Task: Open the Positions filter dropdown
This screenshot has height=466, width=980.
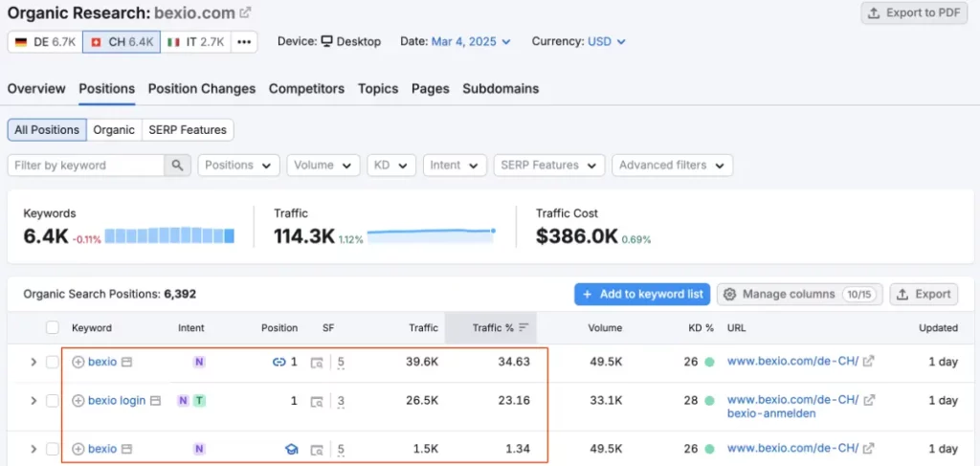Action: click(x=238, y=166)
